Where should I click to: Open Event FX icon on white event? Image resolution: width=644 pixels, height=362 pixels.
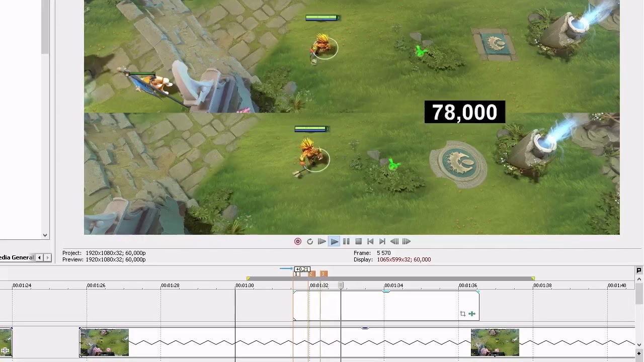tap(472, 314)
